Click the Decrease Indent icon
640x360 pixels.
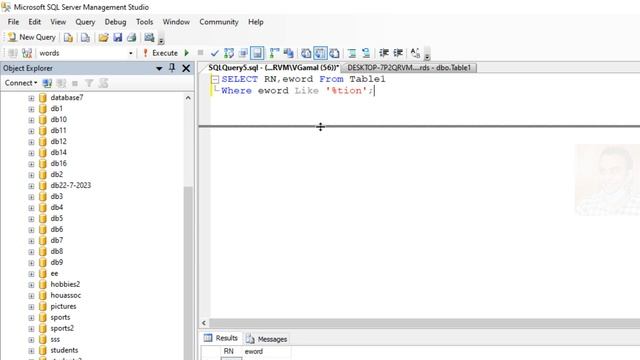(384, 53)
